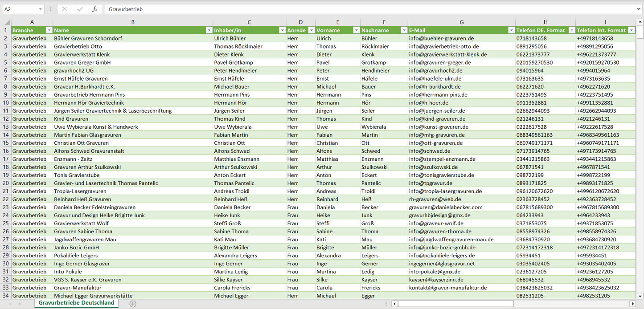Open the Telefon Int. Format filter dropdown
The height and width of the screenshot is (309, 644).
coord(631,30)
